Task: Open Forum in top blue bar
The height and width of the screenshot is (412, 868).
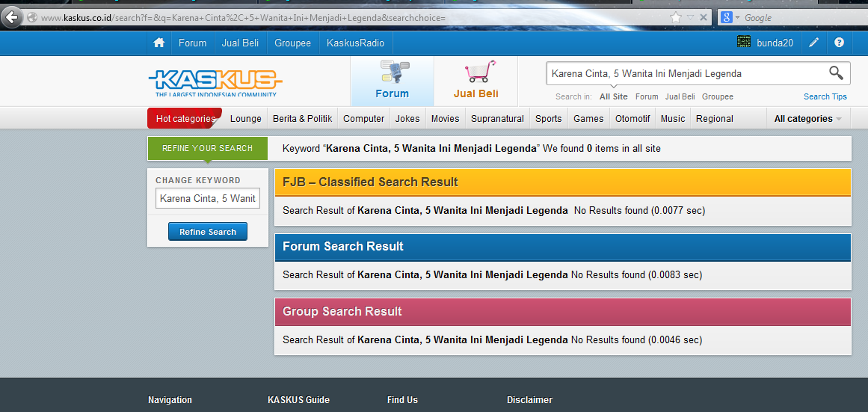Action: click(192, 43)
